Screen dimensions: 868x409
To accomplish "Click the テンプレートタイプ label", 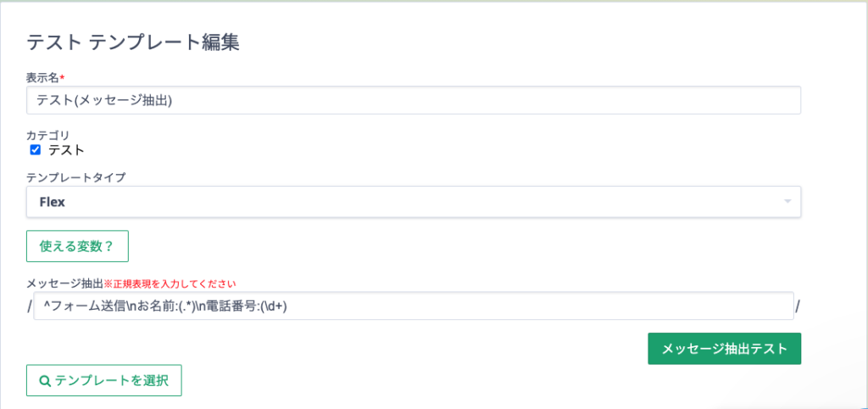I will pyautogui.click(x=75, y=177).
